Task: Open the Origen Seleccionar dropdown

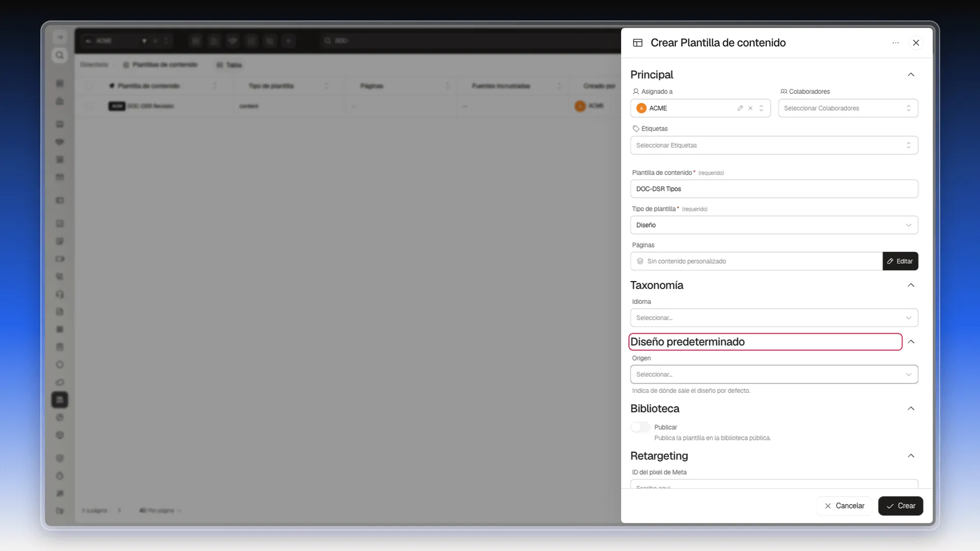Action: (x=774, y=374)
